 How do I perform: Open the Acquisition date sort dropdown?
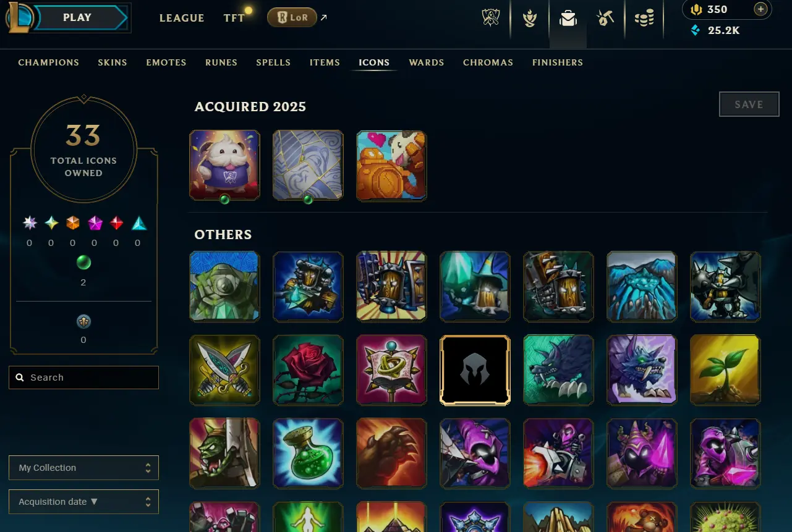point(83,502)
